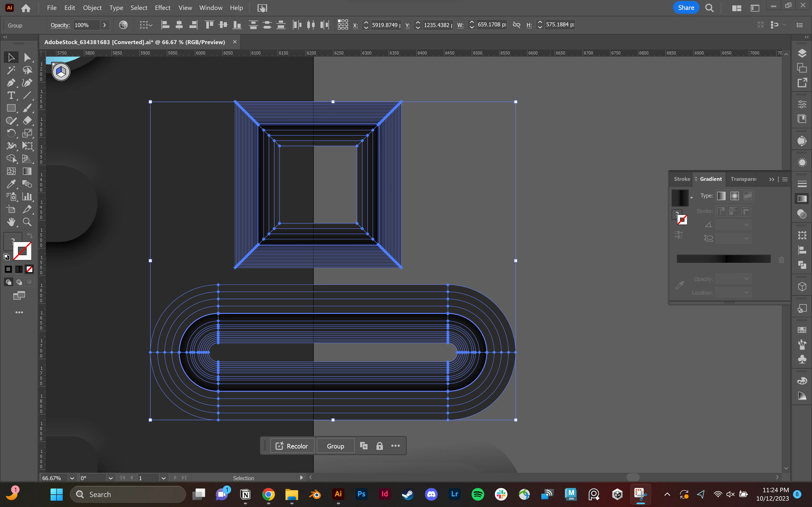Screen dimensions: 812x507
Task: Click the Share button
Action: point(686,8)
